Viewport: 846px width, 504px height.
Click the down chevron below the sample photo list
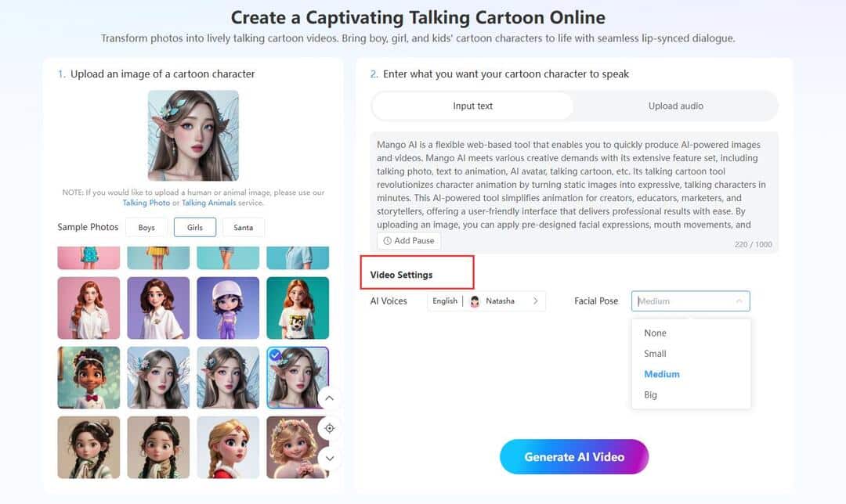click(x=329, y=458)
